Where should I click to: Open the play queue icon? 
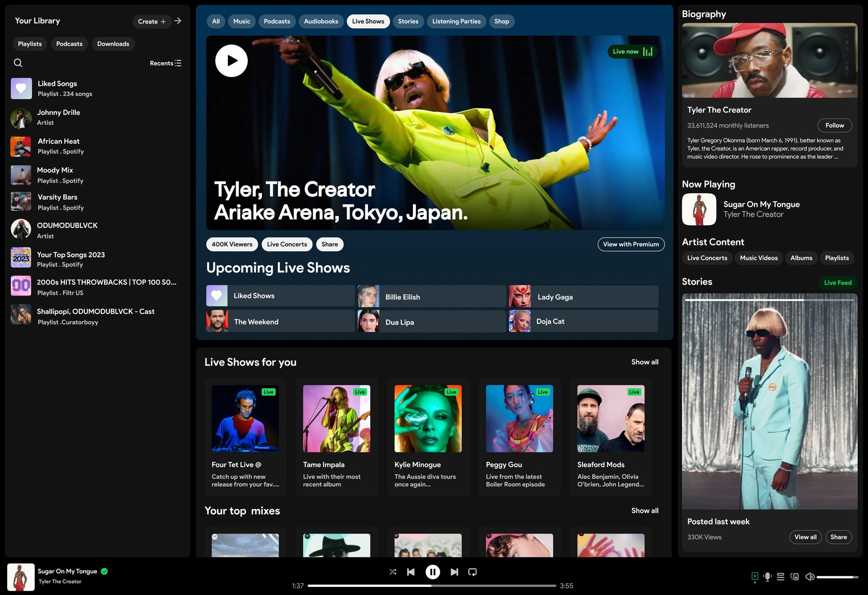point(781,577)
